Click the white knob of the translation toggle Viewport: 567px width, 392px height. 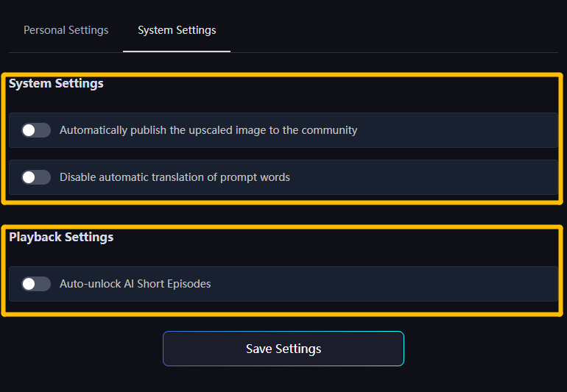click(x=29, y=177)
